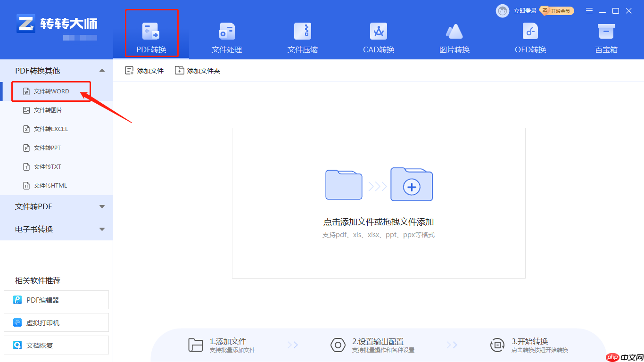Click the Excel icon beside 文件转EXCEL
Image resolution: width=644 pixels, height=362 pixels.
pyautogui.click(x=26, y=129)
